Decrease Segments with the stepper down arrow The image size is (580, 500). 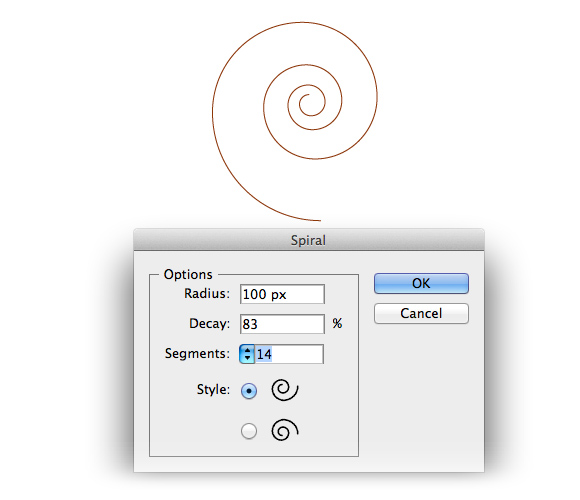pos(247,358)
